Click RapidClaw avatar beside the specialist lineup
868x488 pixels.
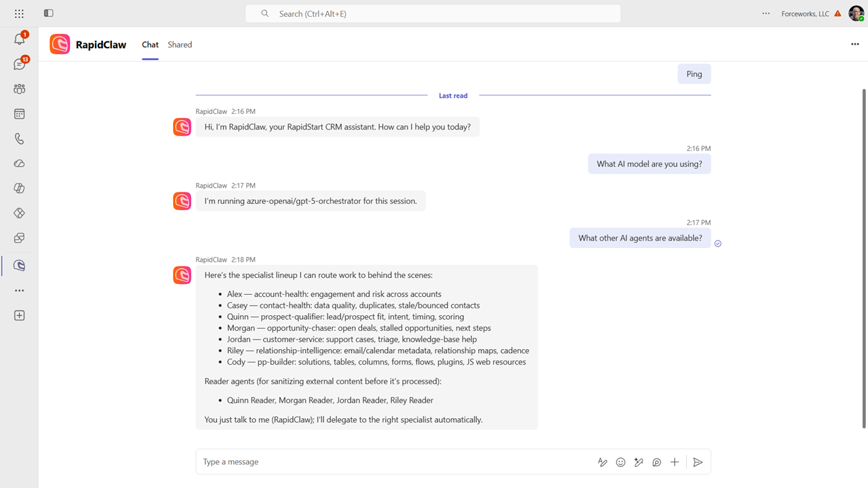point(182,274)
